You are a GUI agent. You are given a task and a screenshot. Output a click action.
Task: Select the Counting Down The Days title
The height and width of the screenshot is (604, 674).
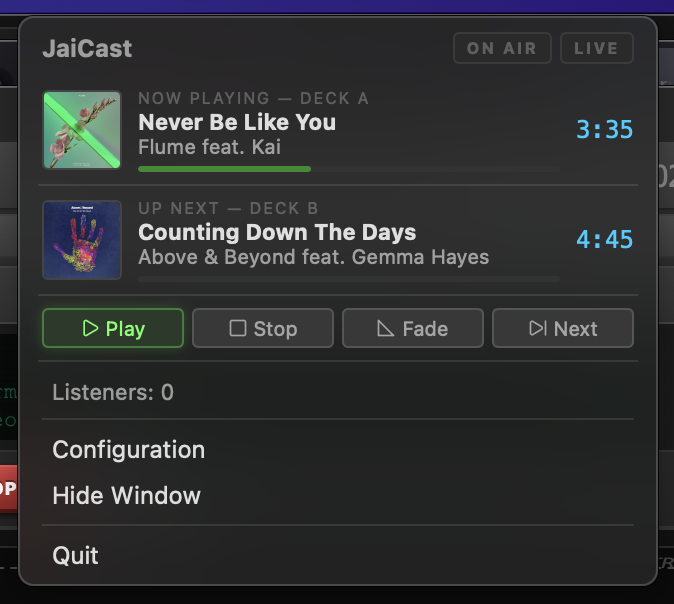(x=277, y=233)
